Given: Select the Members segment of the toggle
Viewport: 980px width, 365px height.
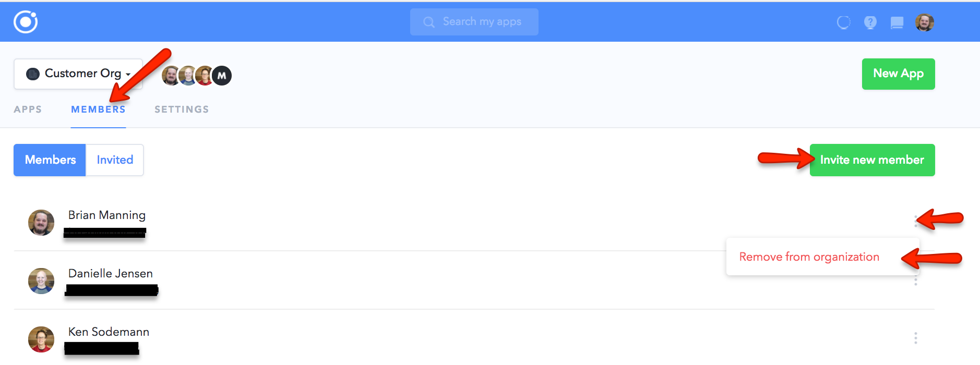Looking at the screenshot, I should click(x=50, y=160).
